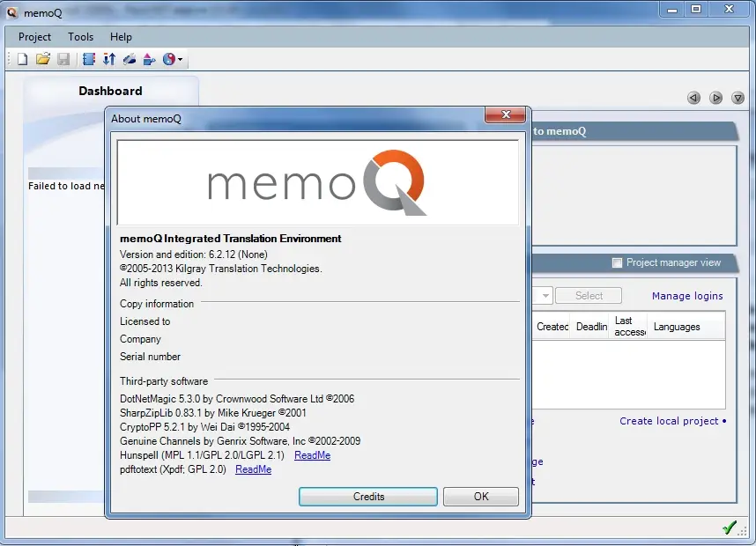Image resolution: width=756 pixels, height=546 pixels.
Task: Click the grayed floppy disk save icon
Action: pyautogui.click(x=63, y=59)
